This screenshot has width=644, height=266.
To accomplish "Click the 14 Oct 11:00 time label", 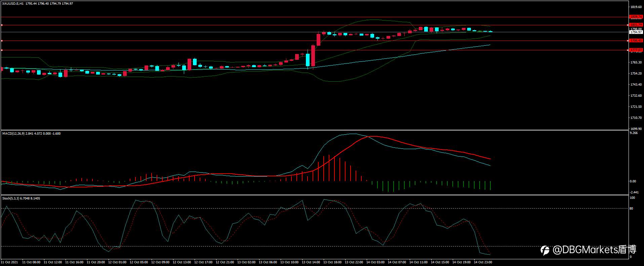I will coord(418,262).
